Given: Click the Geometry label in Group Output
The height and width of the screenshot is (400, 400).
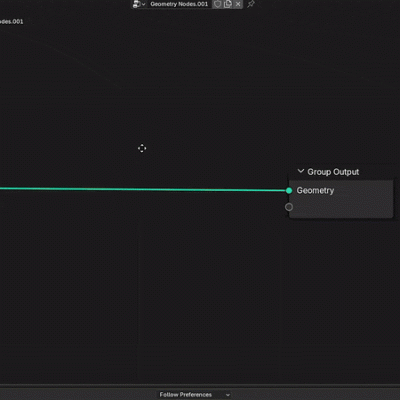Looking at the screenshot, I should click(x=315, y=190).
